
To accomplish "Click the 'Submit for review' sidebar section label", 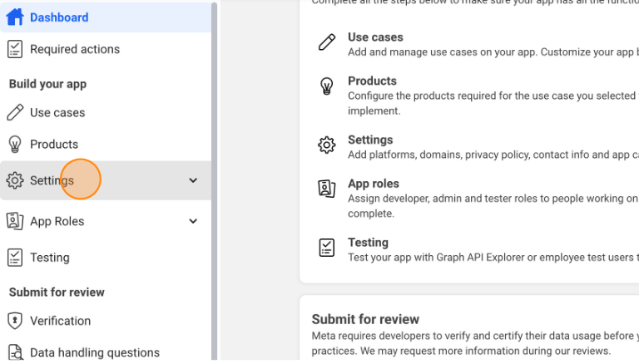I will (57, 292).
